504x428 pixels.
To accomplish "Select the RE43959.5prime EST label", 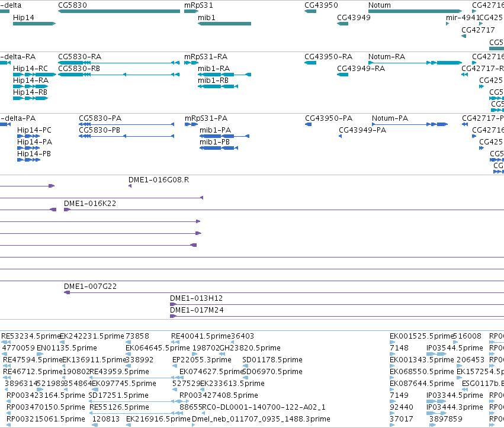I will (x=119, y=372).
